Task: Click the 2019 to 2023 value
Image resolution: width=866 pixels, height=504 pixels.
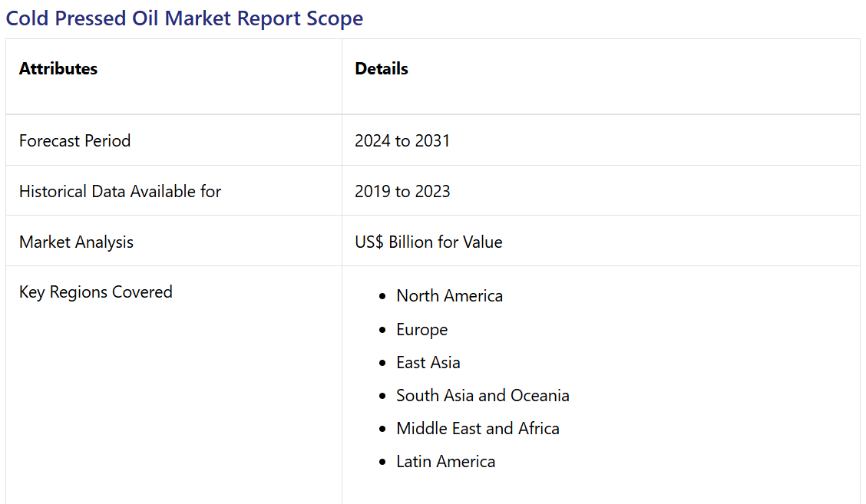Action: coord(402,192)
